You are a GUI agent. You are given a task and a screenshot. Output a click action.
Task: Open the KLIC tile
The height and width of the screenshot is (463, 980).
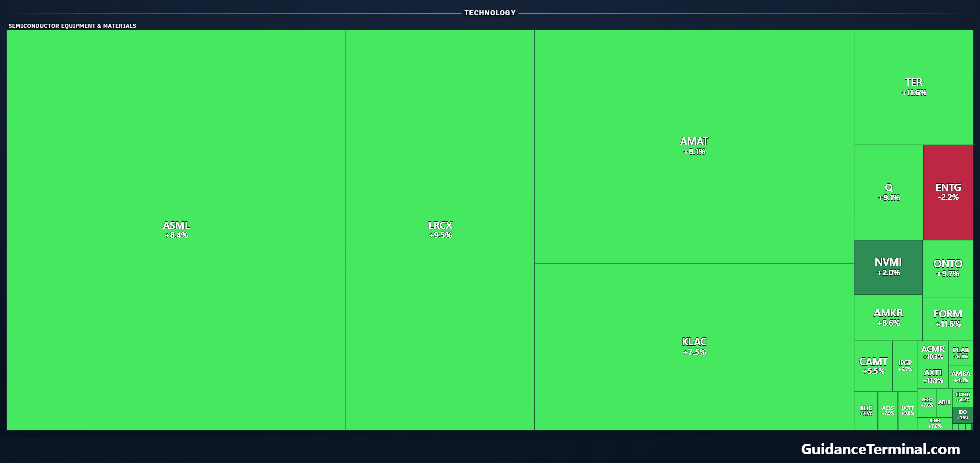point(866,411)
